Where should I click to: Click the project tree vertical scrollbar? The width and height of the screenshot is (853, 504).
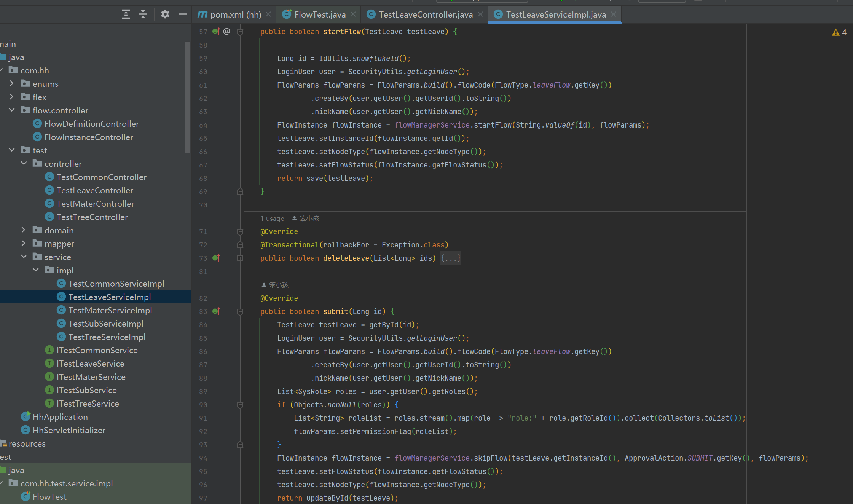point(187,97)
